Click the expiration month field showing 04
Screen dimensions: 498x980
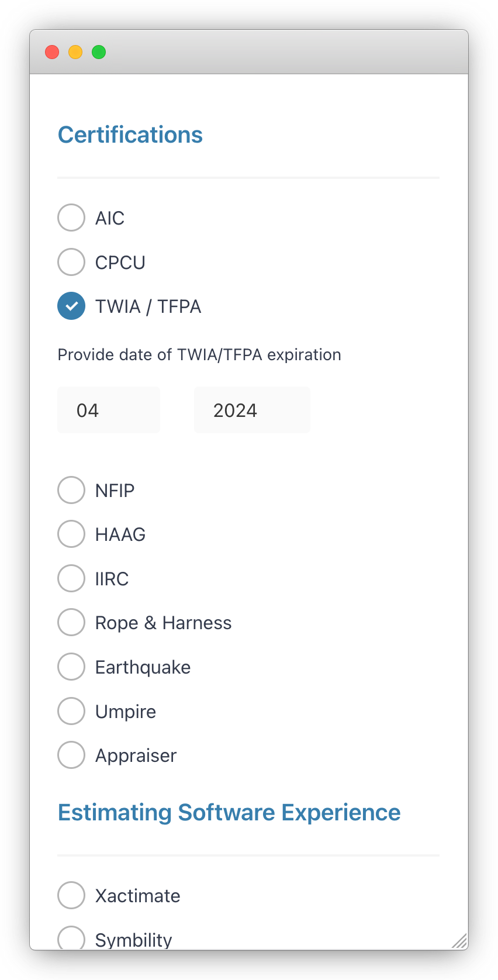click(x=109, y=410)
